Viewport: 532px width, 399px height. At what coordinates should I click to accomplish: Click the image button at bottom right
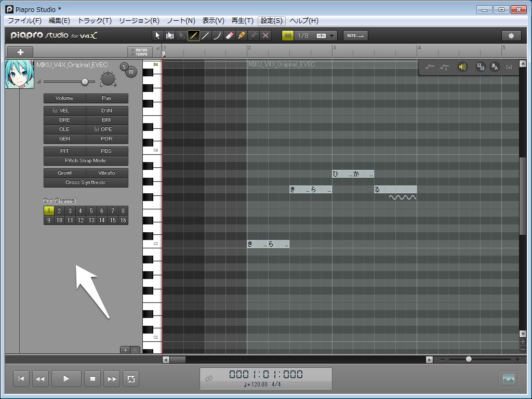508,379
